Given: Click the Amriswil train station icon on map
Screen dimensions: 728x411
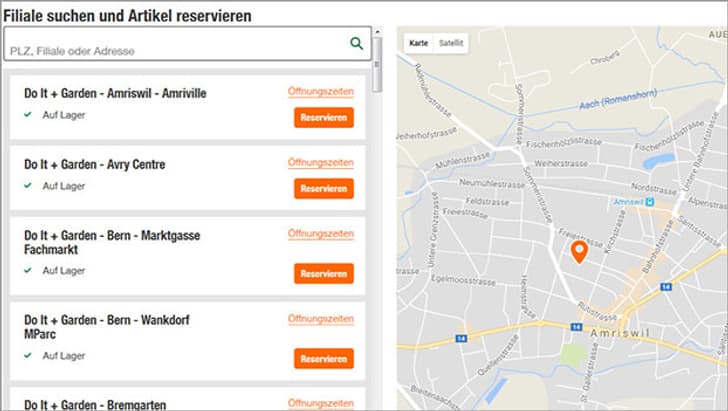Looking at the screenshot, I should point(650,202).
